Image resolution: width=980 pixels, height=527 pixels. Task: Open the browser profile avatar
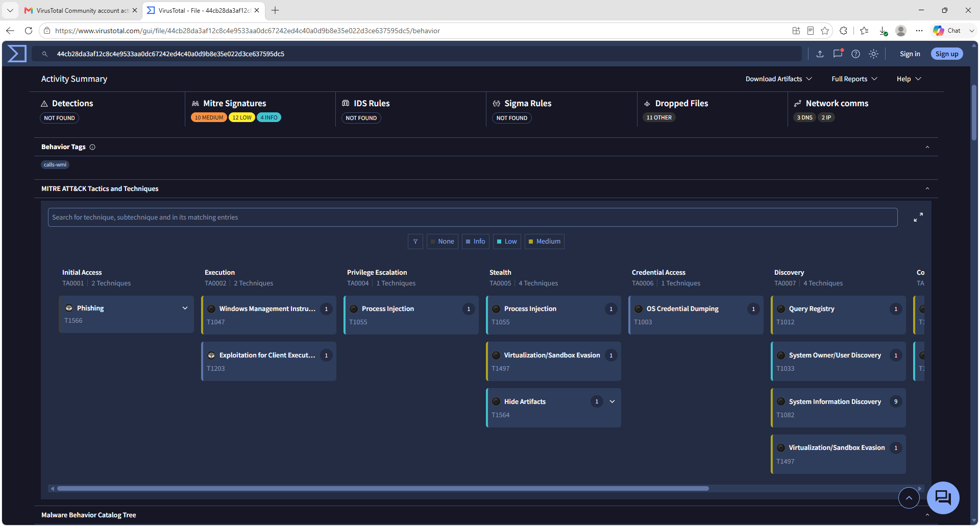point(901,31)
